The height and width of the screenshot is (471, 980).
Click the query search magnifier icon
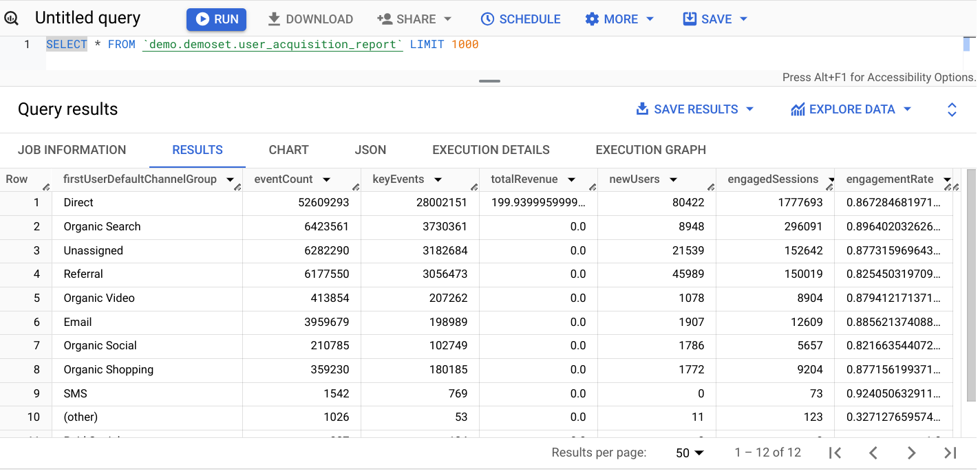[x=12, y=18]
